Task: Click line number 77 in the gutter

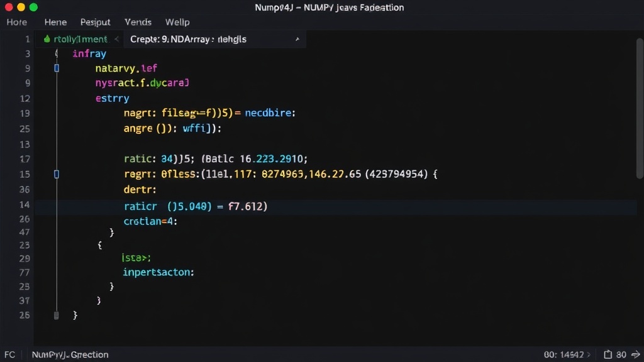Action: point(25,273)
